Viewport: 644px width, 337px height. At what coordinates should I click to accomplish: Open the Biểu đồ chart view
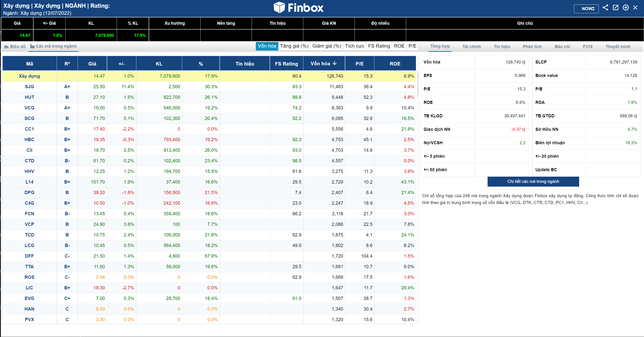(15, 47)
